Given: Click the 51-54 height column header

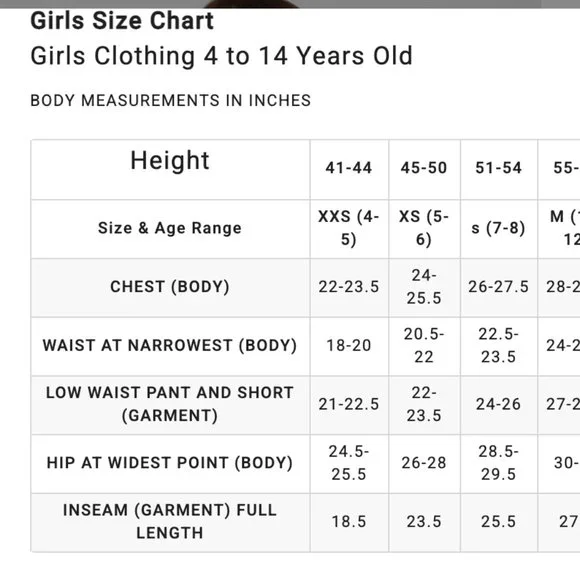Looking at the screenshot, I should (499, 168).
